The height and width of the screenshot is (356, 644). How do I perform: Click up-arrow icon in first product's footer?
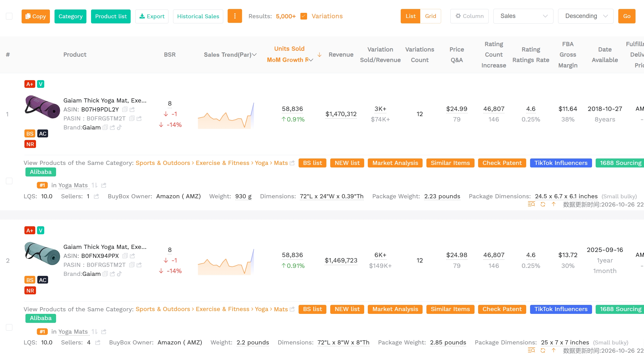pyautogui.click(x=554, y=204)
